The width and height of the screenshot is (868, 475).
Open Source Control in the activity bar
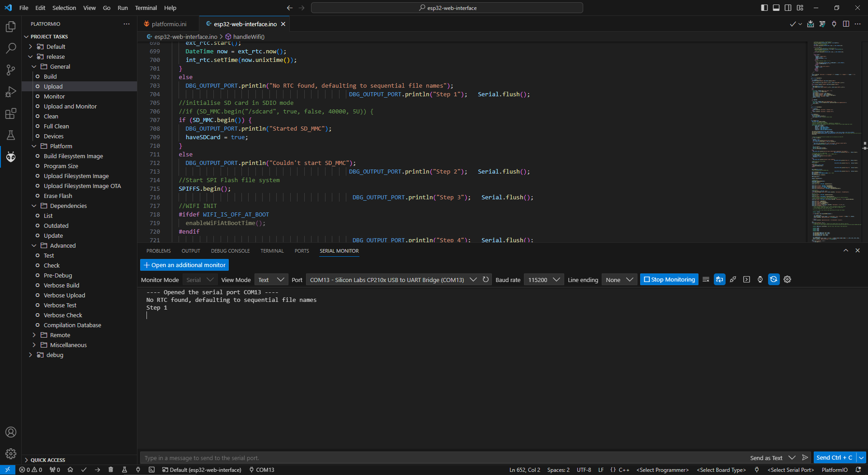[11, 70]
